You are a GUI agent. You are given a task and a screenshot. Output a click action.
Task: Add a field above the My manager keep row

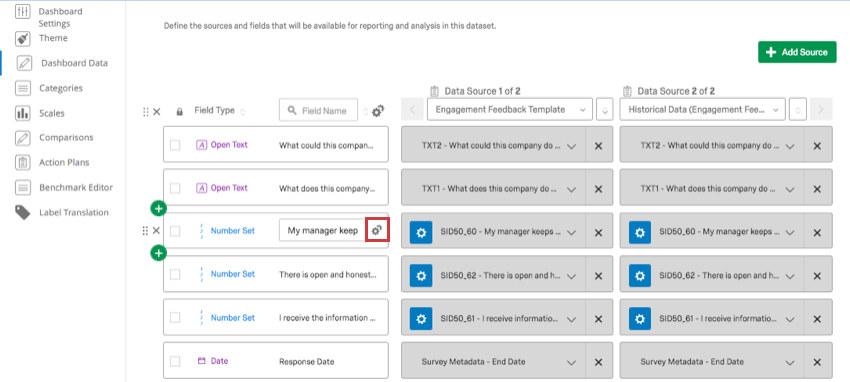point(159,208)
